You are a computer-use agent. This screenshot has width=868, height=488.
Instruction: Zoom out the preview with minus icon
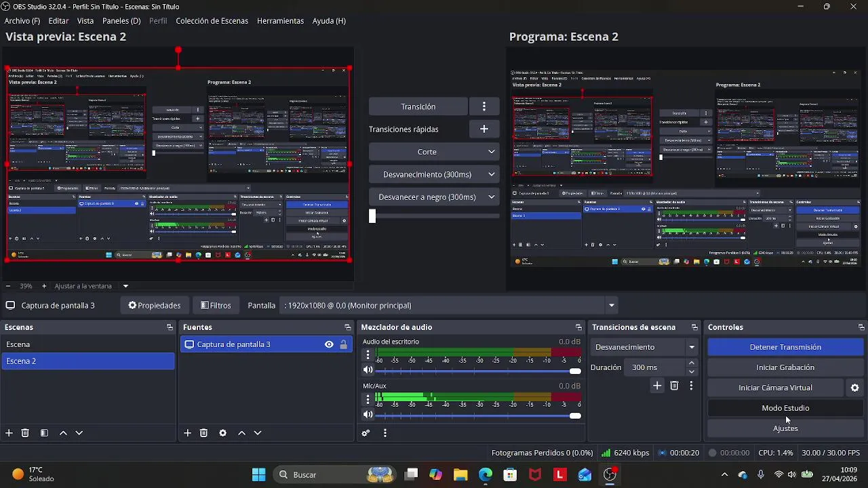7,286
